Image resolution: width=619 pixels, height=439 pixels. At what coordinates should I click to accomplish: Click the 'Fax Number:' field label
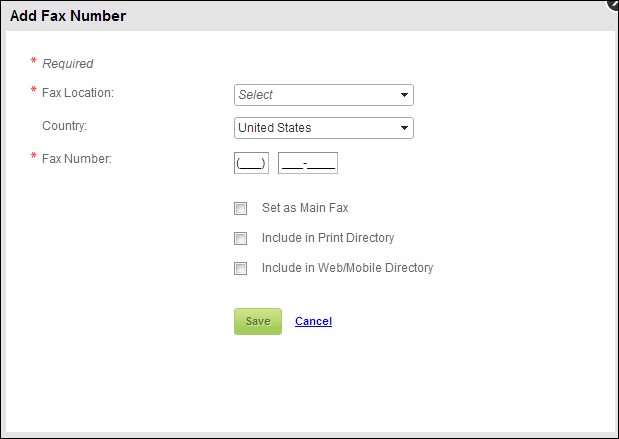(76, 158)
